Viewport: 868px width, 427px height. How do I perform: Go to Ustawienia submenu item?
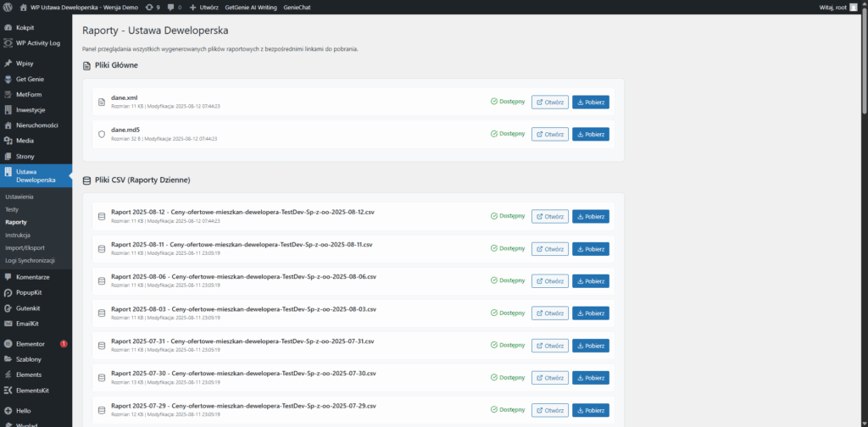tap(19, 197)
